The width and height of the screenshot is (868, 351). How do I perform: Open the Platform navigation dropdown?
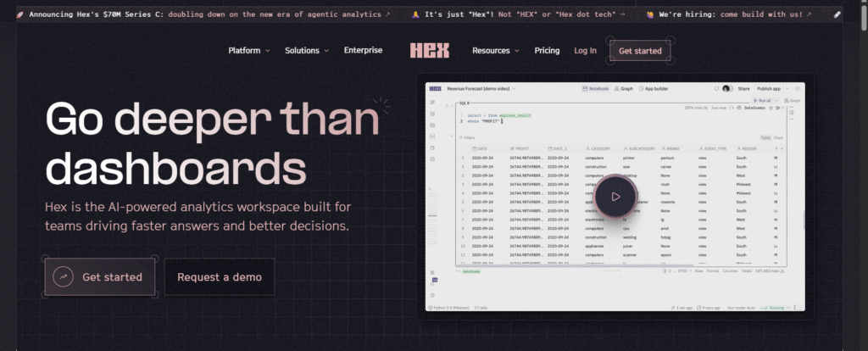249,50
